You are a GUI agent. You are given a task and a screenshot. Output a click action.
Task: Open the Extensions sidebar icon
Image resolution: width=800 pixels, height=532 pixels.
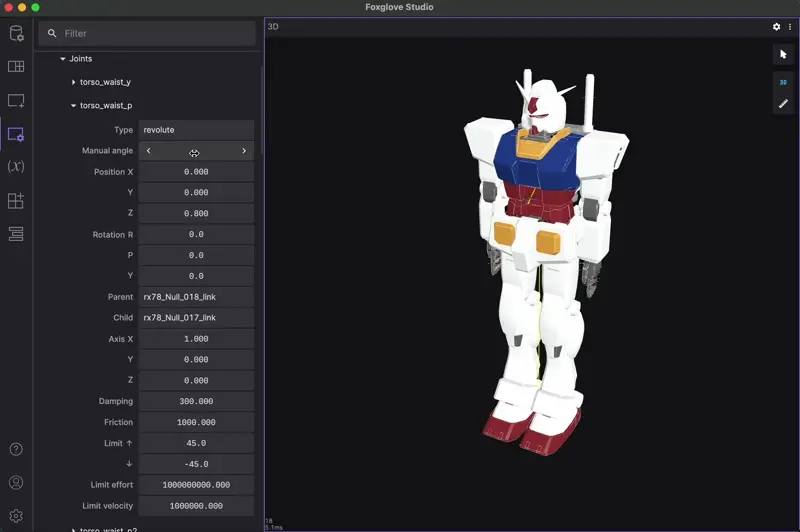click(16, 201)
